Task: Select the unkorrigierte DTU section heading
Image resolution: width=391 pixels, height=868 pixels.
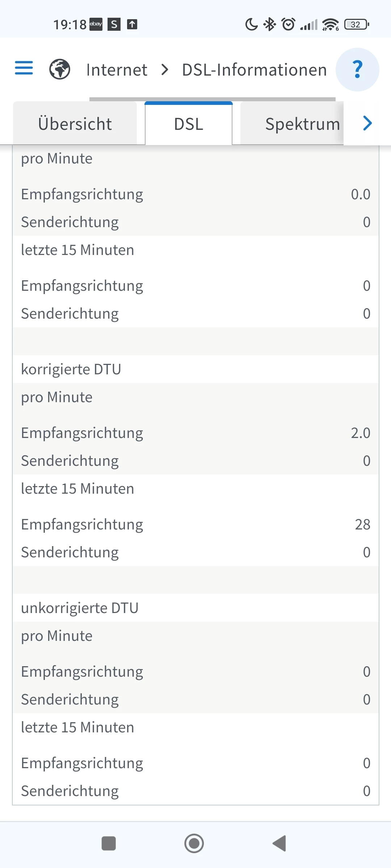Action: click(x=80, y=608)
